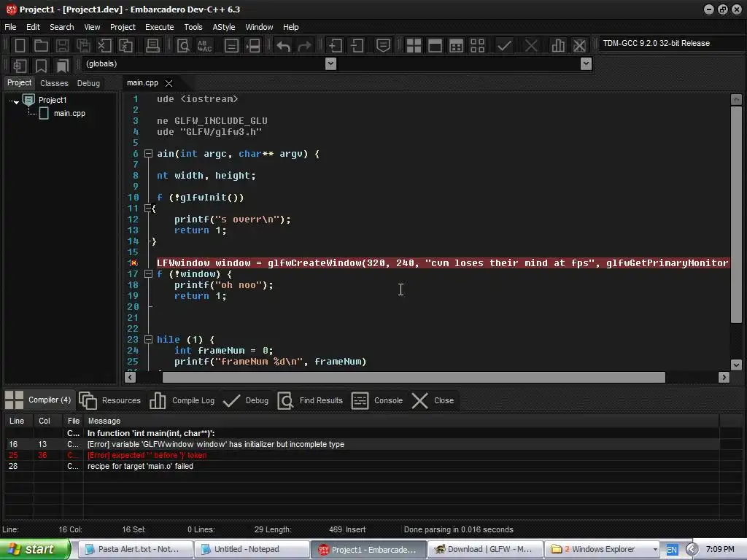Image resolution: width=747 pixels, height=560 pixels.
Task: Click the Toggle Bookmark icon
Action: point(41,66)
